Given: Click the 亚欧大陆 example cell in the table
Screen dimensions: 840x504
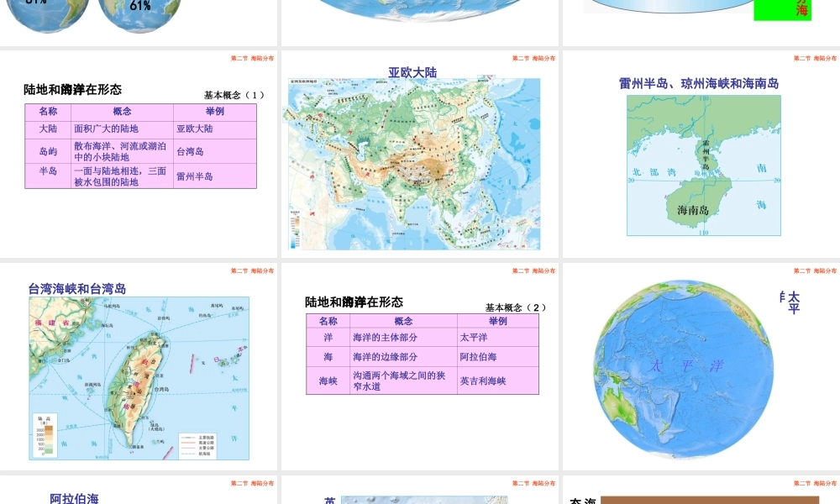Looking at the screenshot, I should pyautogui.click(x=215, y=129).
